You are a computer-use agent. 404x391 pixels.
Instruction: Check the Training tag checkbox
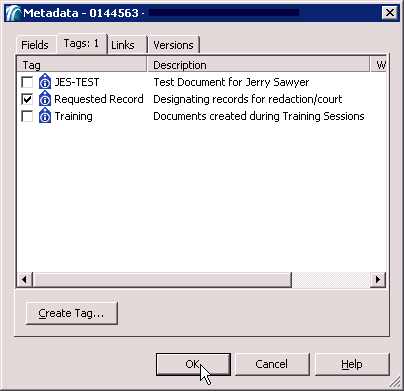coord(27,116)
